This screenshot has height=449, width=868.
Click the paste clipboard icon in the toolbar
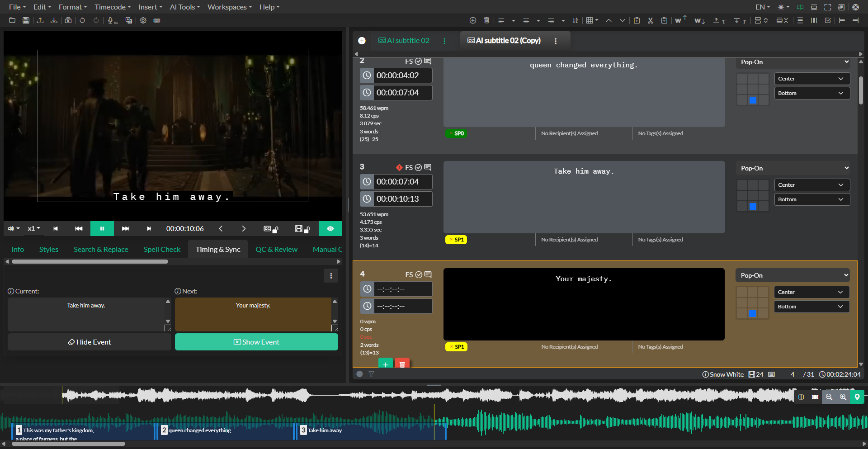tap(664, 20)
